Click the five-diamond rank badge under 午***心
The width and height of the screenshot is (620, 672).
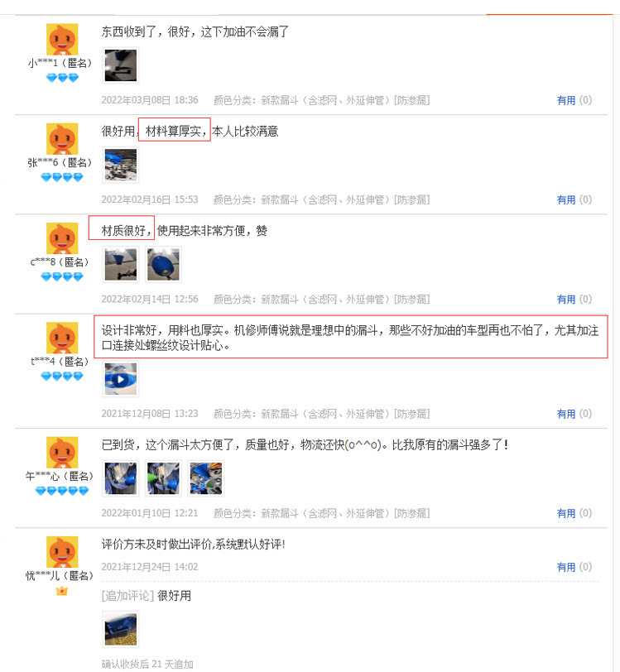[x=62, y=491]
